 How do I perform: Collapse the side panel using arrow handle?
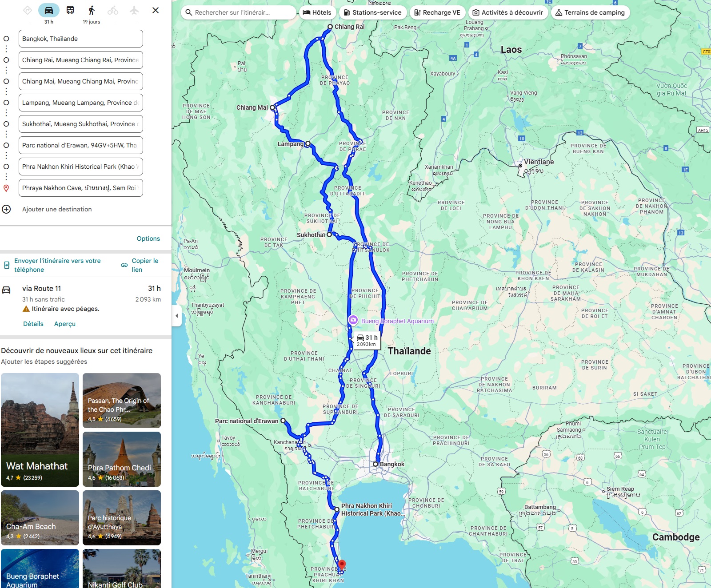[x=177, y=316]
